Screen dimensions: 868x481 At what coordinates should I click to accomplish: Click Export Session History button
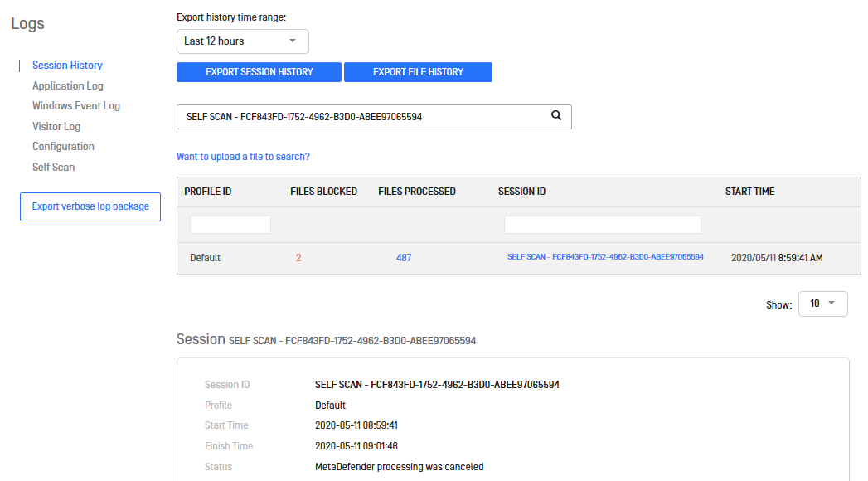(x=259, y=72)
